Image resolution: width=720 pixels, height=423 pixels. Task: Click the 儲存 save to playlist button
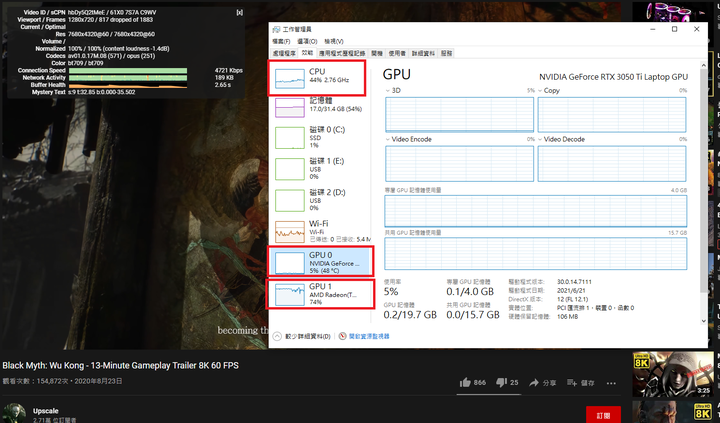580,383
